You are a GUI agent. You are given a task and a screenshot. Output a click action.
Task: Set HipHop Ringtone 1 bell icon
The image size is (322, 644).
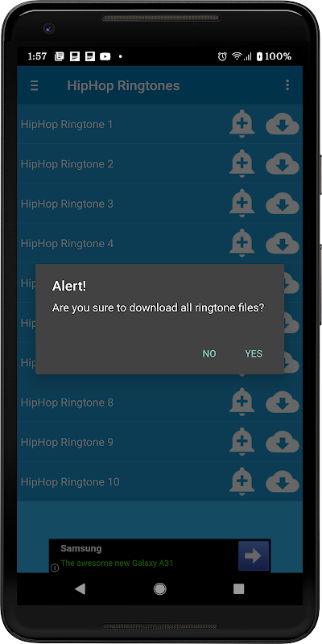point(242,124)
